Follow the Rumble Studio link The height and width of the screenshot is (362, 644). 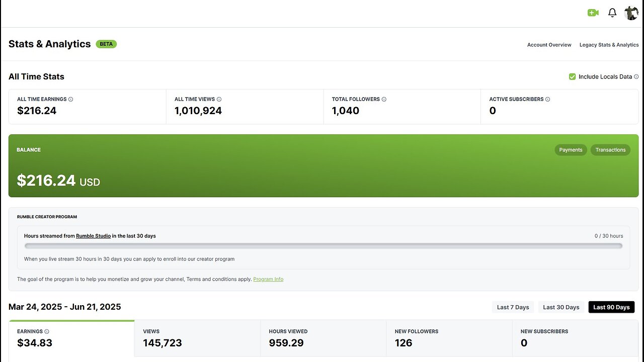[x=93, y=236]
